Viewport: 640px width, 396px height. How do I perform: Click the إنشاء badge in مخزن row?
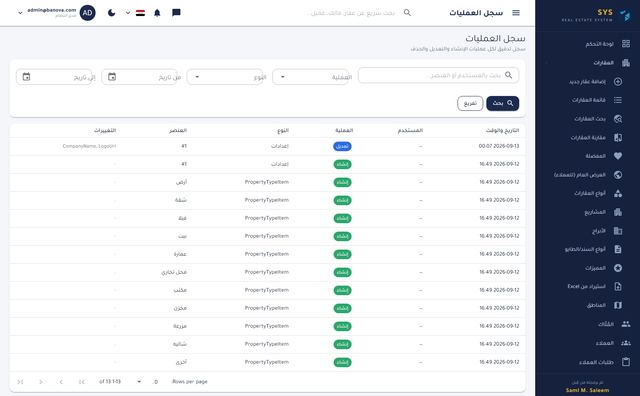point(342,308)
